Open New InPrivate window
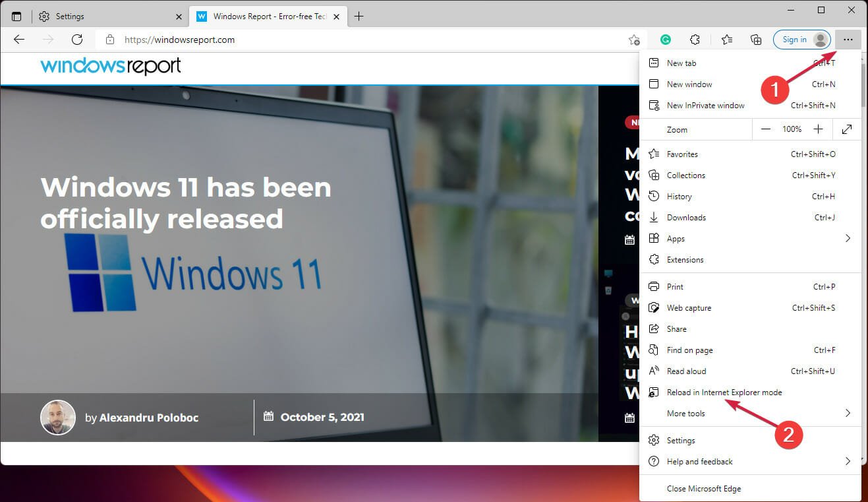The image size is (868, 502). click(x=750, y=106)
